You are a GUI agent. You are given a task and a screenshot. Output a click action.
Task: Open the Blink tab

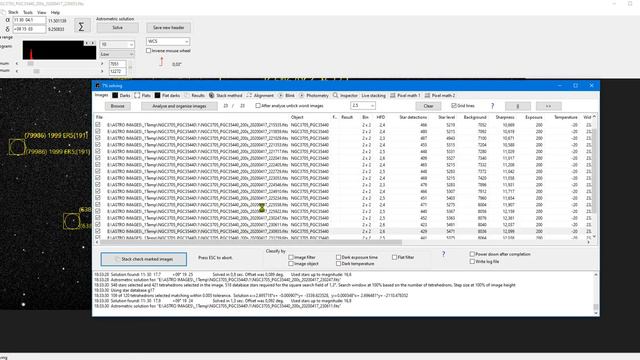[287, 96]
